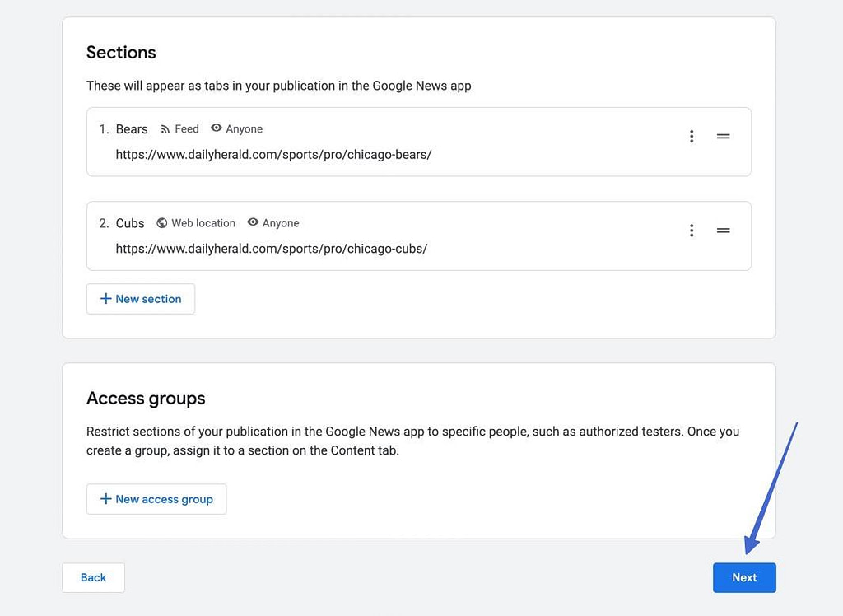The height and width of the screenshot is (616, 843).
Task: Click the eye icon beside Anyone for Bears
Action: 217,128
